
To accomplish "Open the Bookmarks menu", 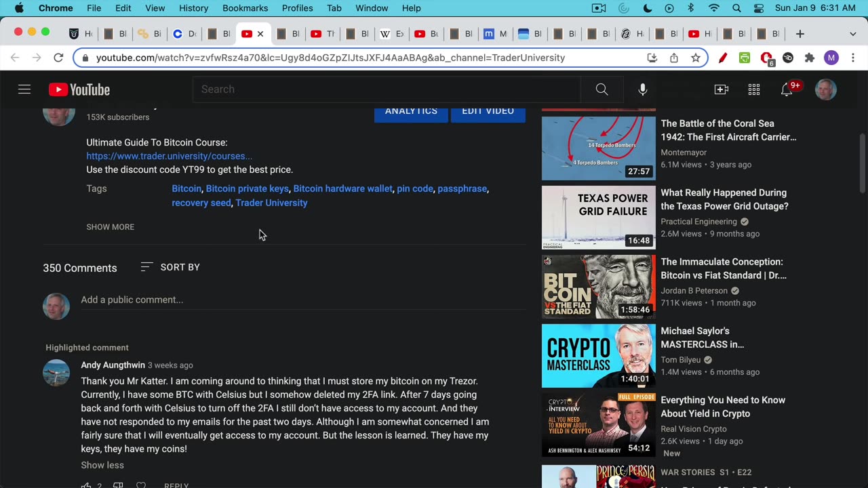I will [245, 8].
